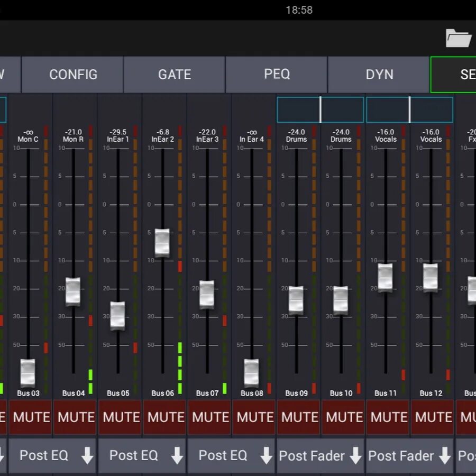
Task: Select the Mon R channel name
Action: [x=73, y=139]
